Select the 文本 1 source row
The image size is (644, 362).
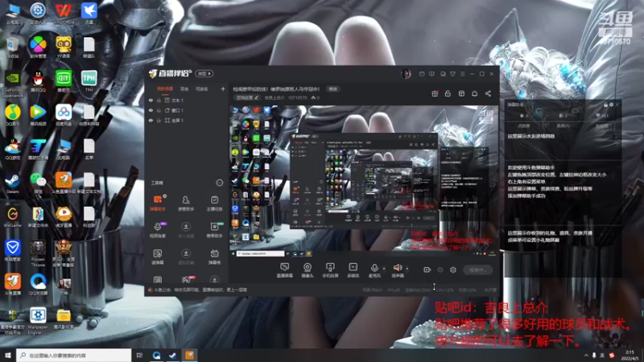(187, 100)
